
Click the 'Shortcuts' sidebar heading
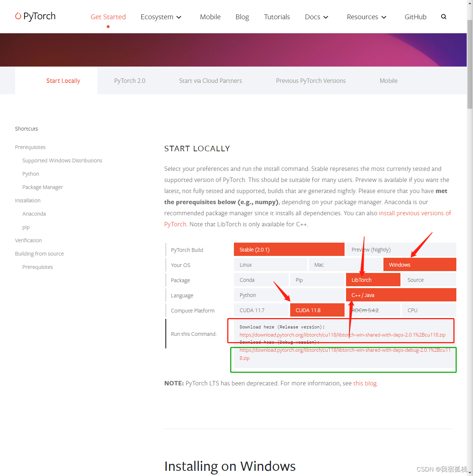(x=26, y=129)
